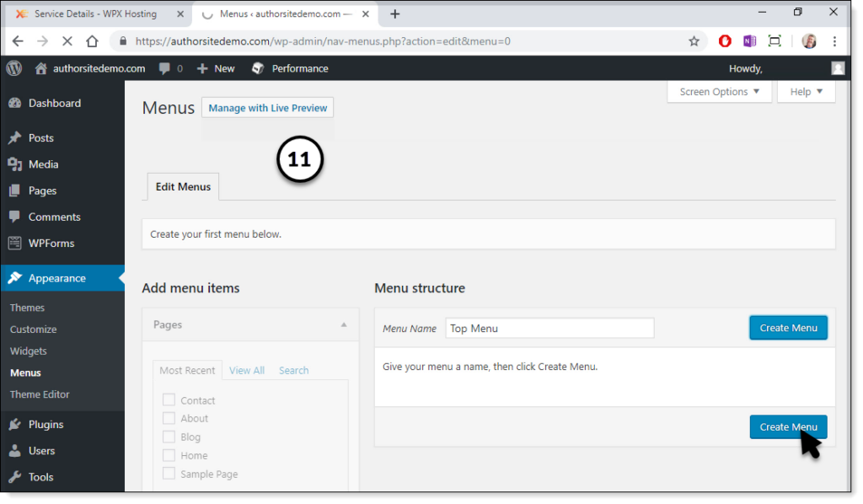
Task: Switch to the View All tab
Action: point(247,370)
